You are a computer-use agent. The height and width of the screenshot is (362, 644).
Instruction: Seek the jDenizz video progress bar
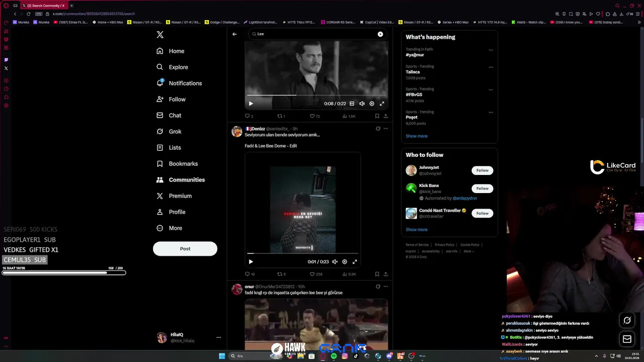302,253
